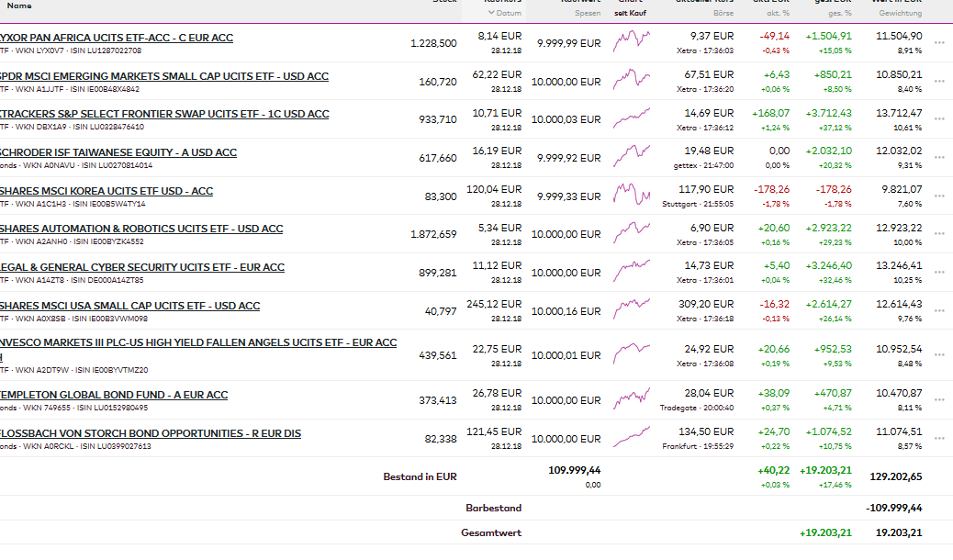The width and height of the screenshot is (953, 560).
Task: Click the purchase price 245,12 EUR
Action: point(494,304)
